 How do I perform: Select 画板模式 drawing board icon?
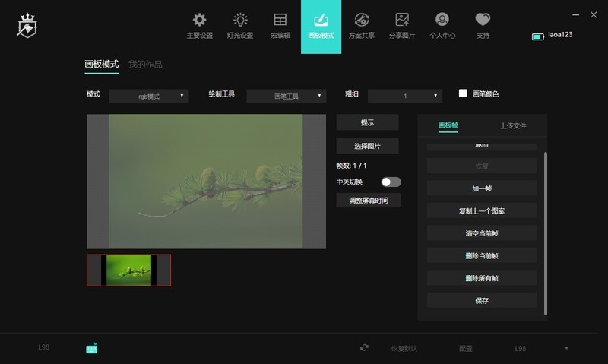(x=321, y=20)
